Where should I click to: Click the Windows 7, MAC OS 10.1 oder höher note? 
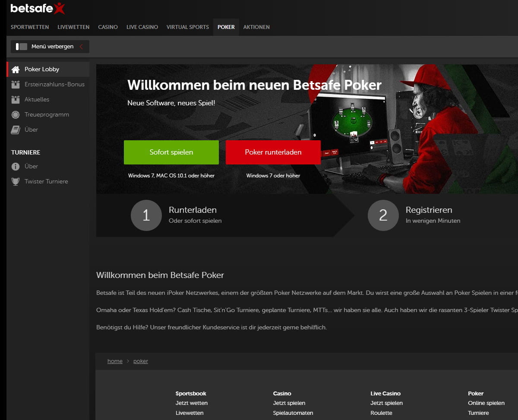[171, 176]
